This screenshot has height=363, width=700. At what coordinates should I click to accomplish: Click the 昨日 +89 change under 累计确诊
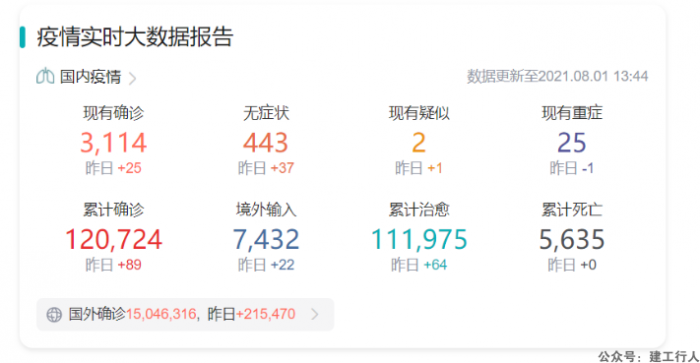point(113,265)
